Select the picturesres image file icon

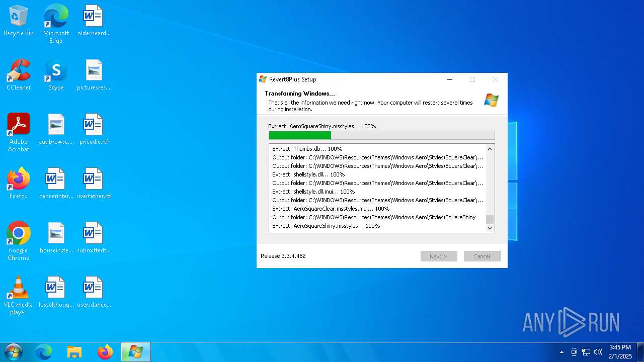(x=94, y=75)
